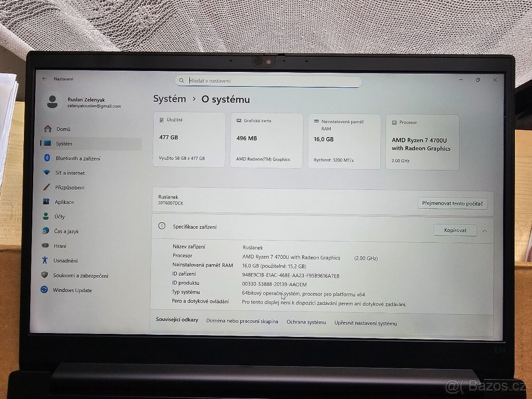The width and height of the screenshot is (532, 399).
Task: Open the Účty person icon
Action: [x=46, y=216]
